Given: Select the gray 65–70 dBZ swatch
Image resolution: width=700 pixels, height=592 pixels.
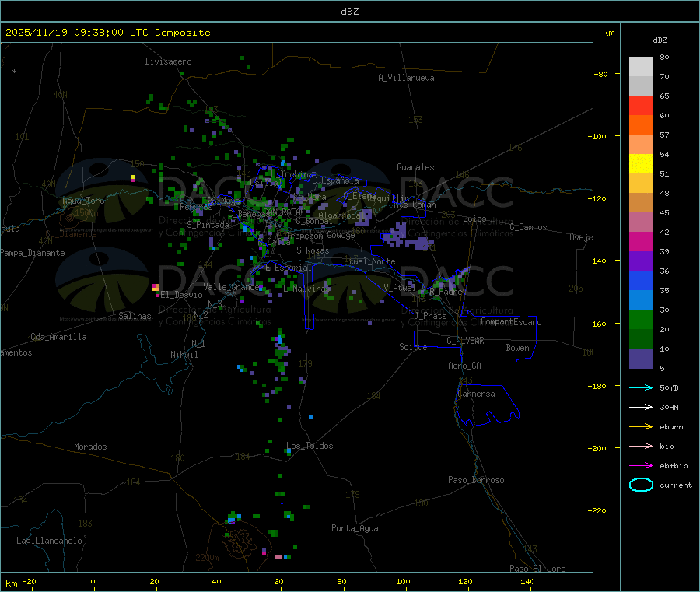Looking at the screenshot, I should click(641, 86).
